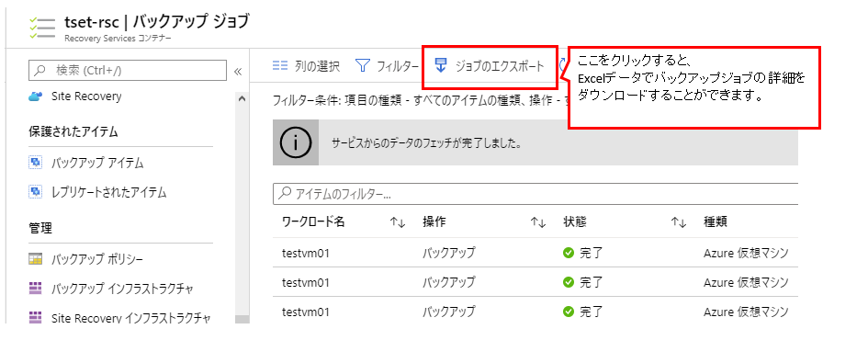Click the レプリケートされたアイテム icon
The height and width of the screenshot is (363, 868).
coord(35,192)
